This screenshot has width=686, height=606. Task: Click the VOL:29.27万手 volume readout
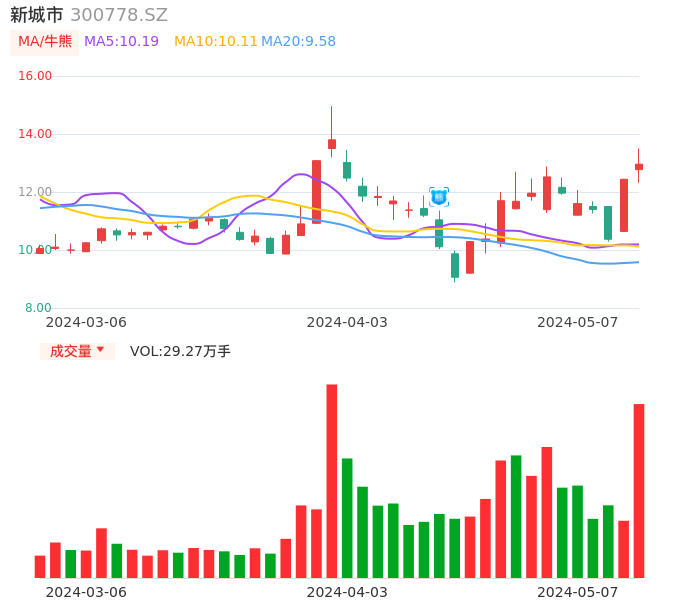point(180,351)
